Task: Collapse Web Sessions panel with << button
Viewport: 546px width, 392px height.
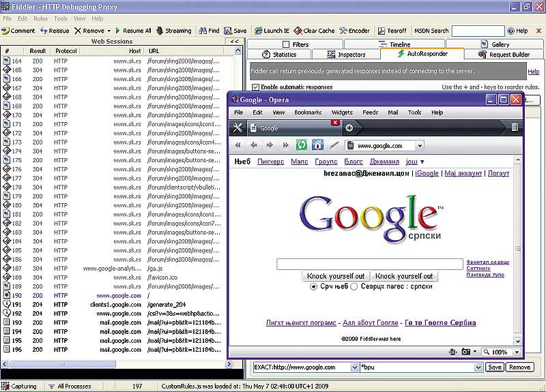Action: pyautogui.click(x=234, y=42)
